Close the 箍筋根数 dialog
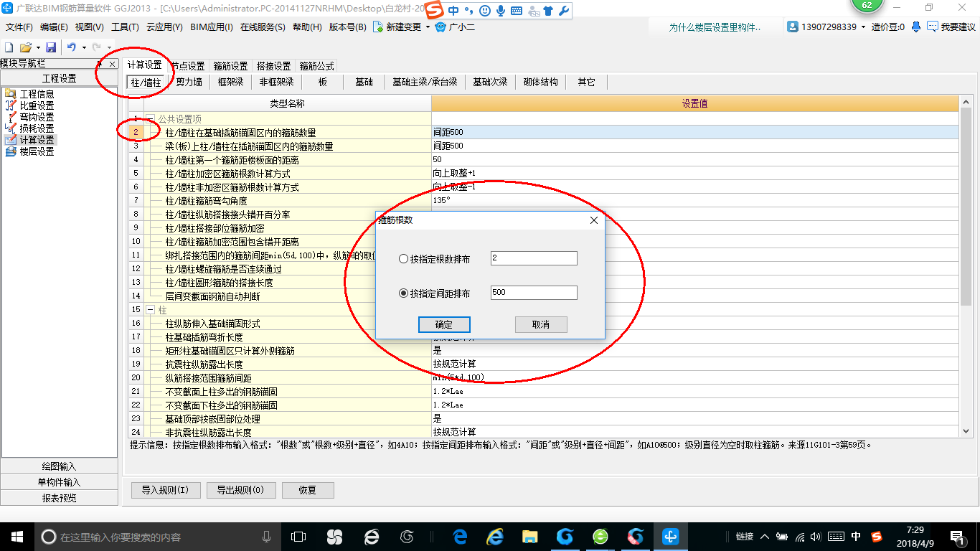 pyautogui.click(x=594, y=220)
